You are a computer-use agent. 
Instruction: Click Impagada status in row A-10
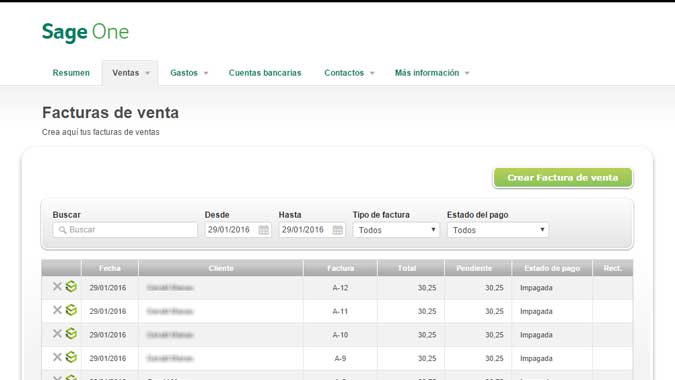[x=536, y=335]
